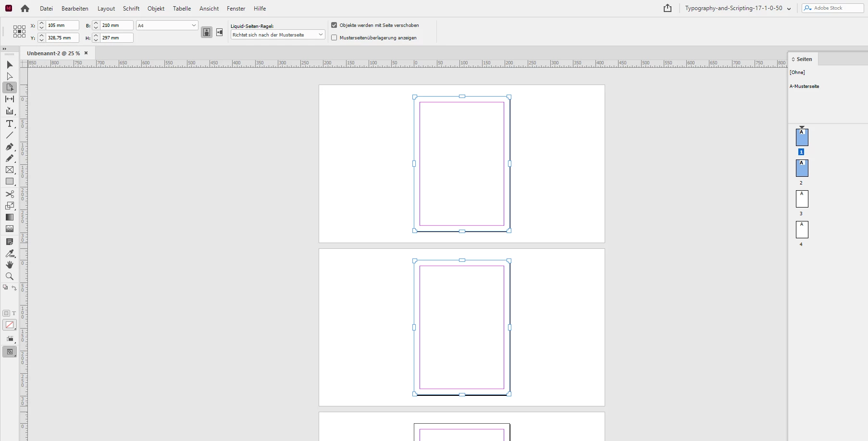
Task: Open the Liquid-Seiten-Regel dropdown
Action: [x=278, y=35]
